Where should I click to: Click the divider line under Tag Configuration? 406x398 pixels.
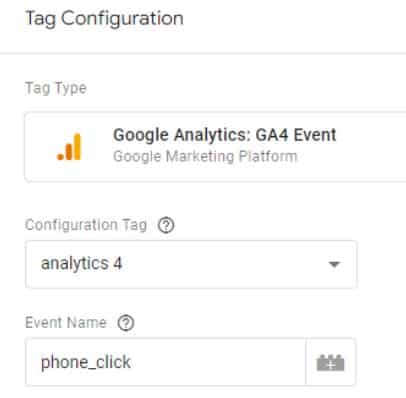[x=203, y=53]
